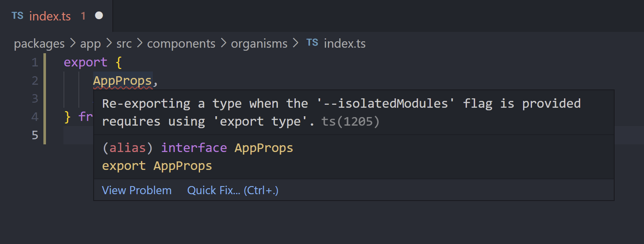
Task: Click the ts(1205) error code
Action: 350,122
